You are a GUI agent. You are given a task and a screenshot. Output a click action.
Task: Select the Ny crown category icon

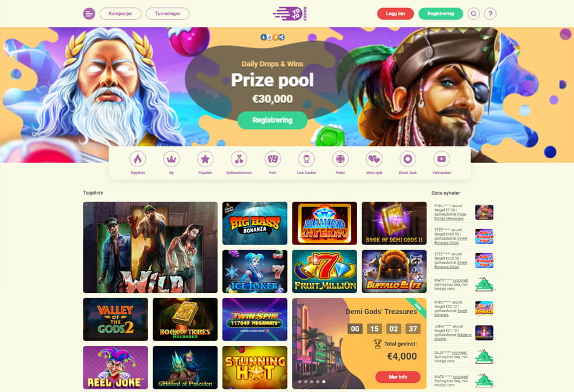(x=172, y=159)
